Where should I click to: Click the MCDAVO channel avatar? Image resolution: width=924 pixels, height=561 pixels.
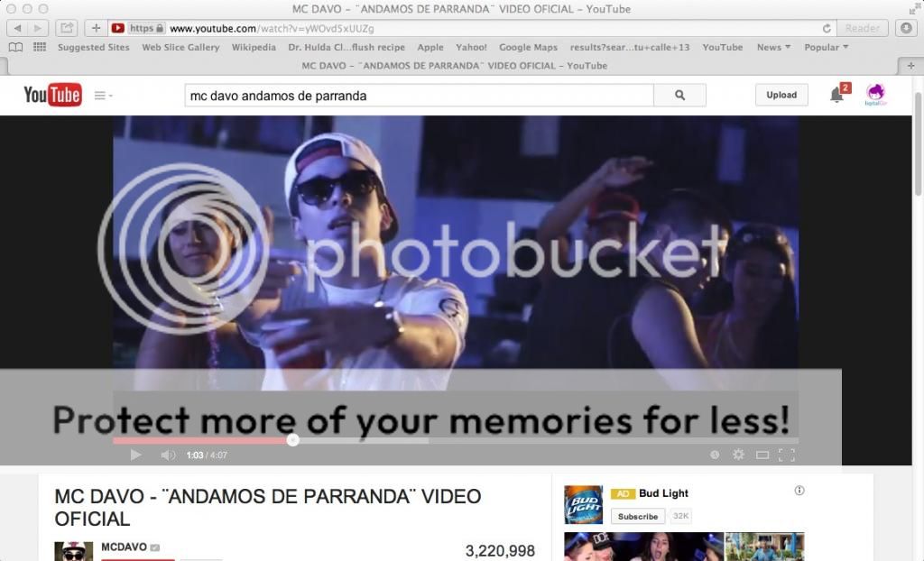coord(74,551)
